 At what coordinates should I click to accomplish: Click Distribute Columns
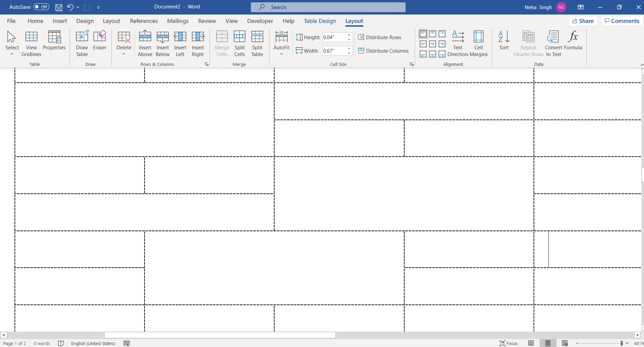pos(384,51)
